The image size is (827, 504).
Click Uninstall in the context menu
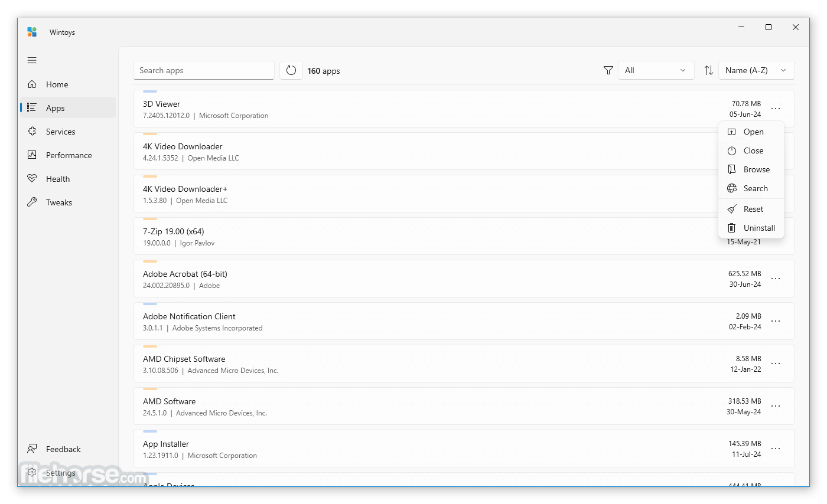751,228
